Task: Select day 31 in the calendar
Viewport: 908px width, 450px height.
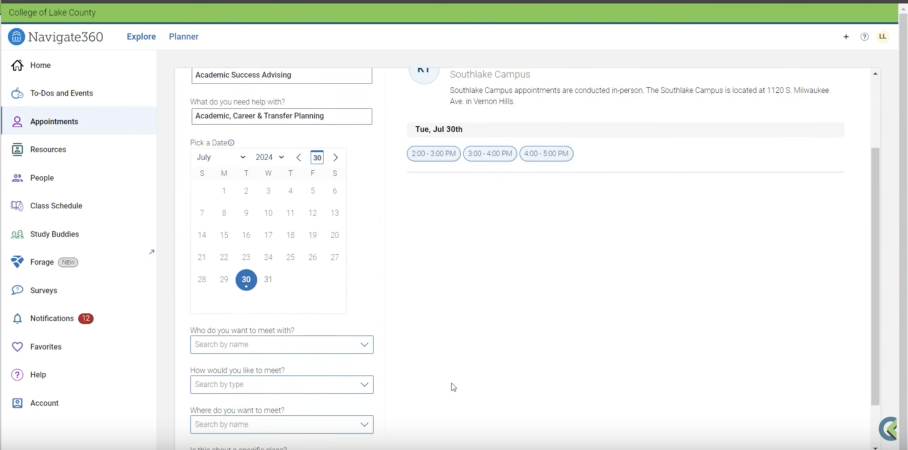Action: click(x=268, y=280)
